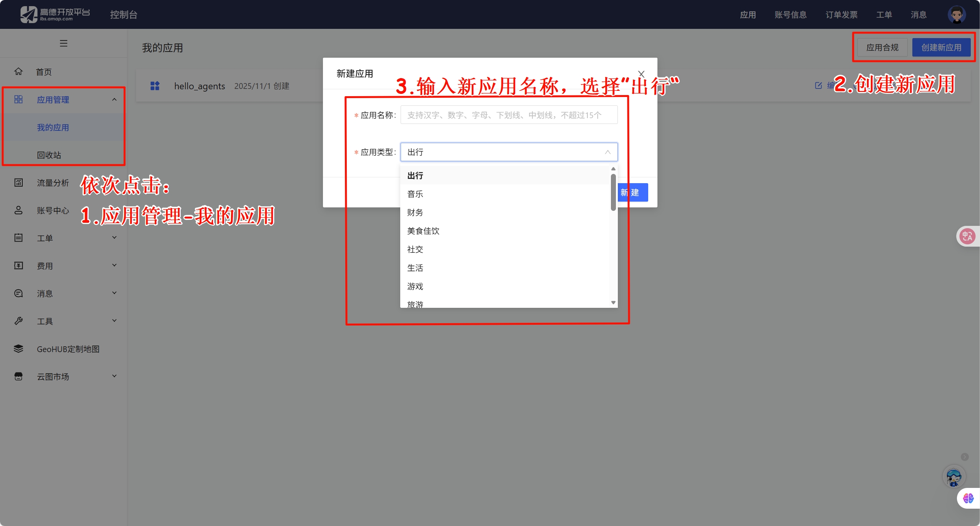Switch to 控制台 in the top menu
This screenshot has width=980, height=526.
point(125,14)
